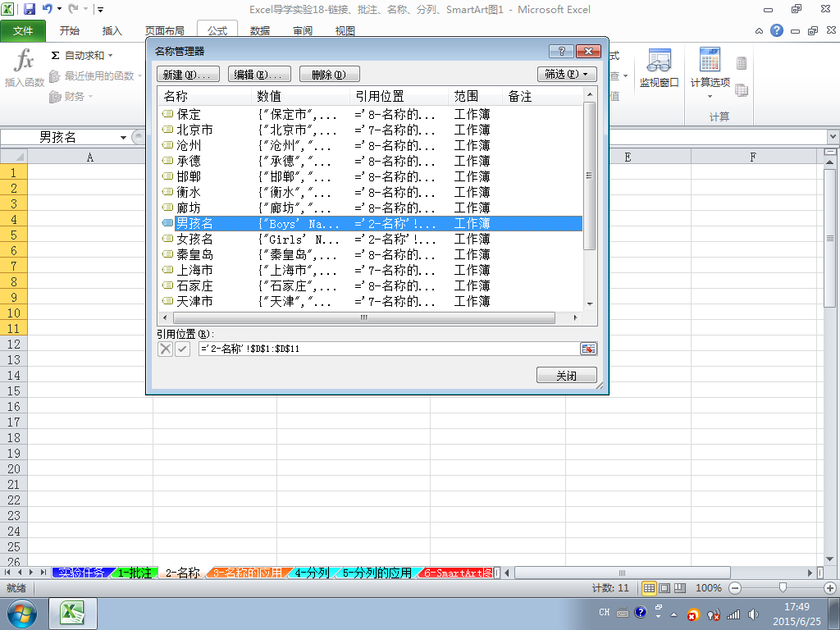The image size is (840, 630).
Task: Select the 保定 name row
Action: click(x=370, y=114)
